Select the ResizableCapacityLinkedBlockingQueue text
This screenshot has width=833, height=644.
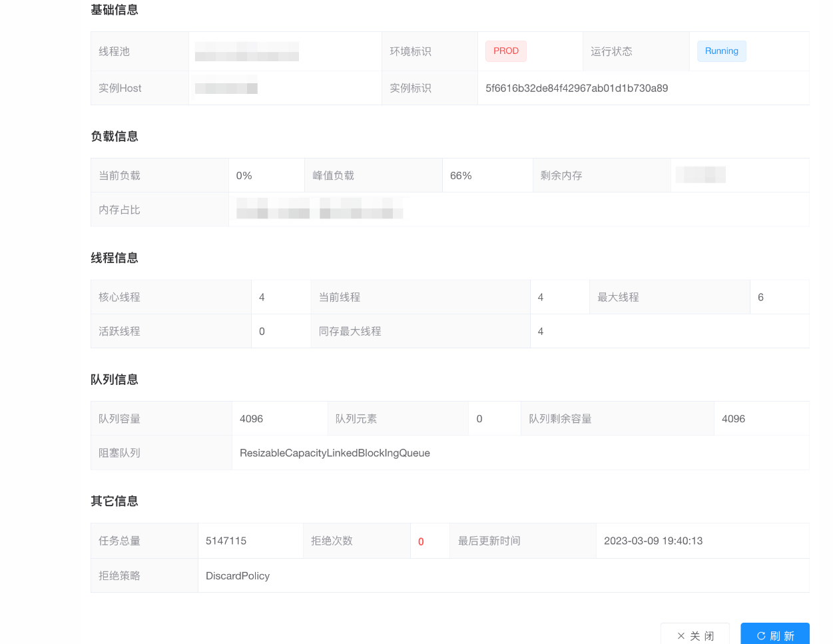click(x=334, y=454)
